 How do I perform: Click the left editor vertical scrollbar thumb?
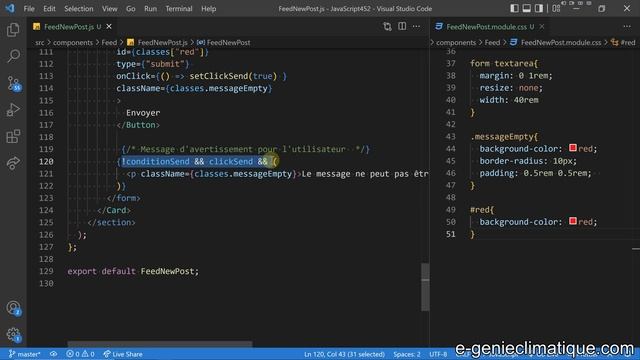pyautogui.click(x=425, y=287)
